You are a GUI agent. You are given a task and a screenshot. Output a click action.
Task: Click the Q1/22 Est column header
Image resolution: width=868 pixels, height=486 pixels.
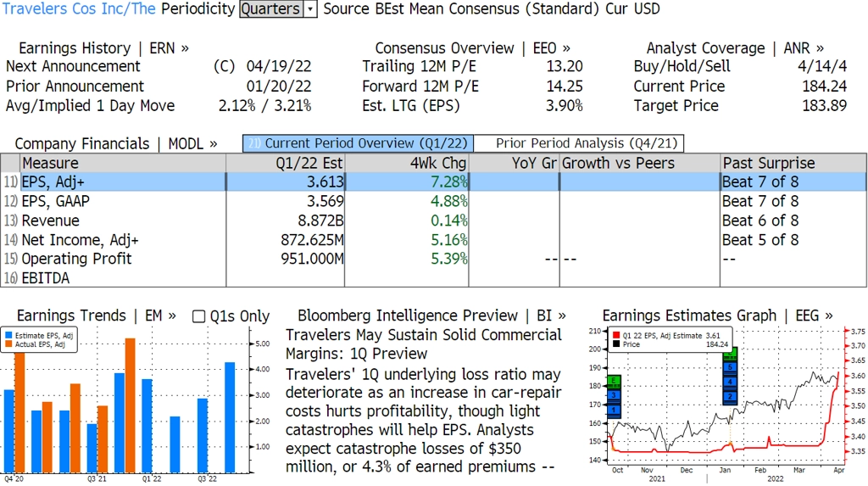286,163
